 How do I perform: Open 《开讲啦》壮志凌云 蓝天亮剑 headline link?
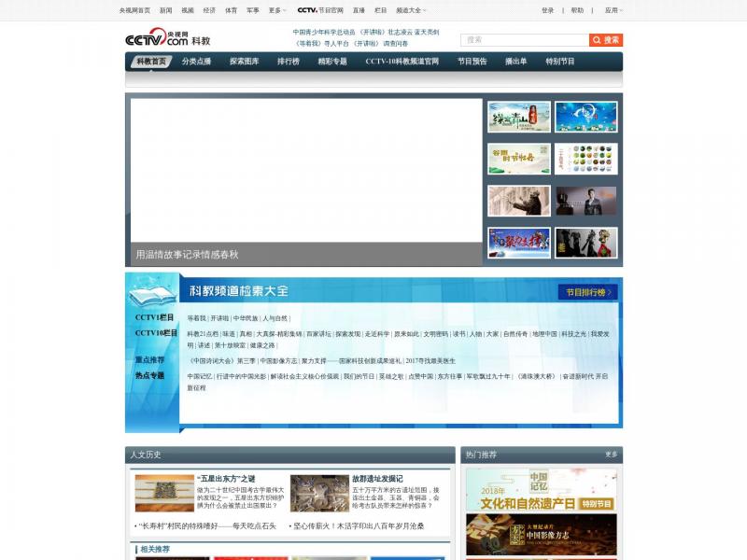pyautogui.click(x=399, y=33)
